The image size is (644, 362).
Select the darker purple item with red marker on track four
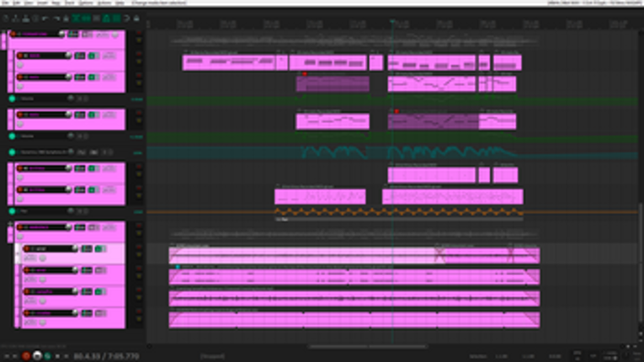click(x=433, y=121)
